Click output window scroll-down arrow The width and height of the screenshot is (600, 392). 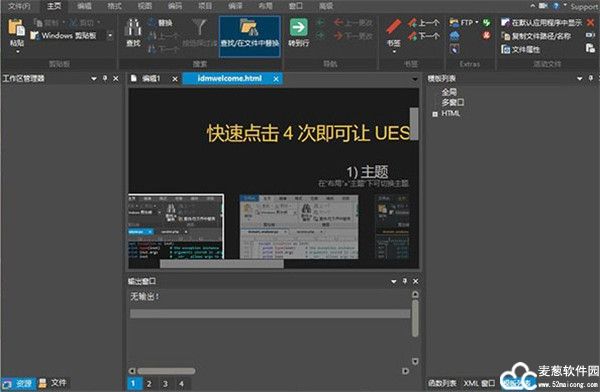[415, 361]
